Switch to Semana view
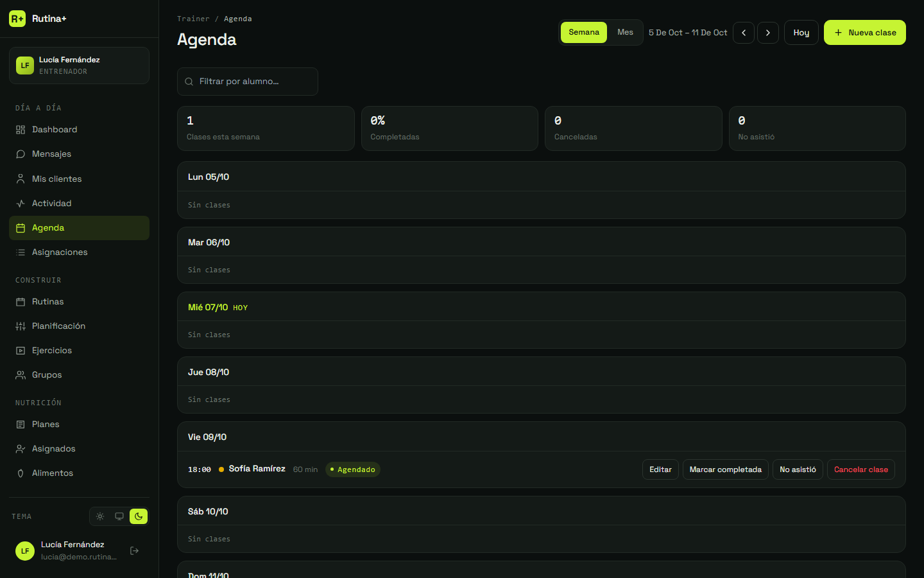The width and height of the screenshot is (924, 578). pos(584,32)
